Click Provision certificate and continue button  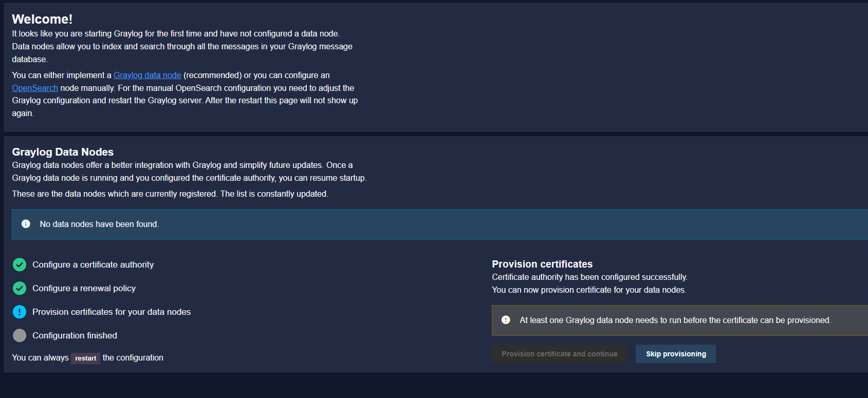click(x=560, y=354)
